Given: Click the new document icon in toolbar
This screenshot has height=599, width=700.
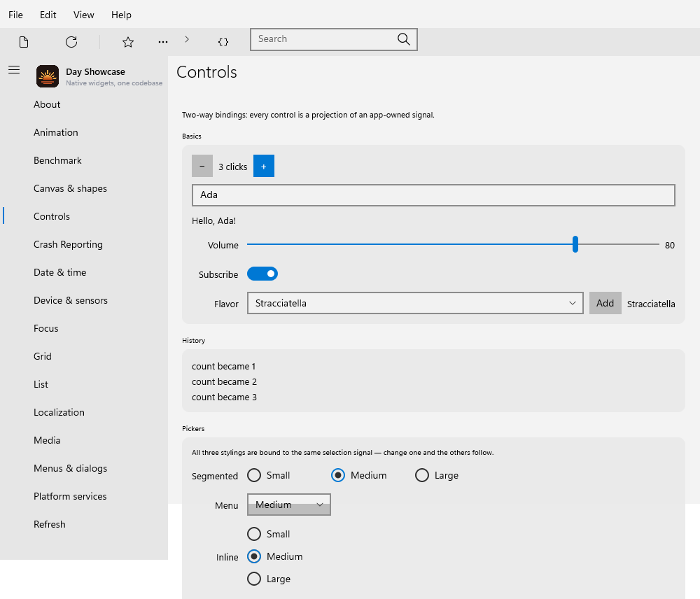Looking at the screenshot, I should click(24, 42).
